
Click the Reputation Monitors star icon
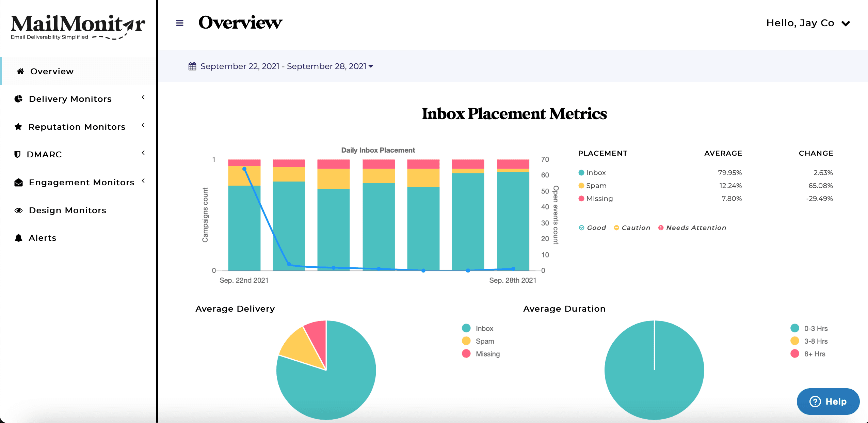18,127
